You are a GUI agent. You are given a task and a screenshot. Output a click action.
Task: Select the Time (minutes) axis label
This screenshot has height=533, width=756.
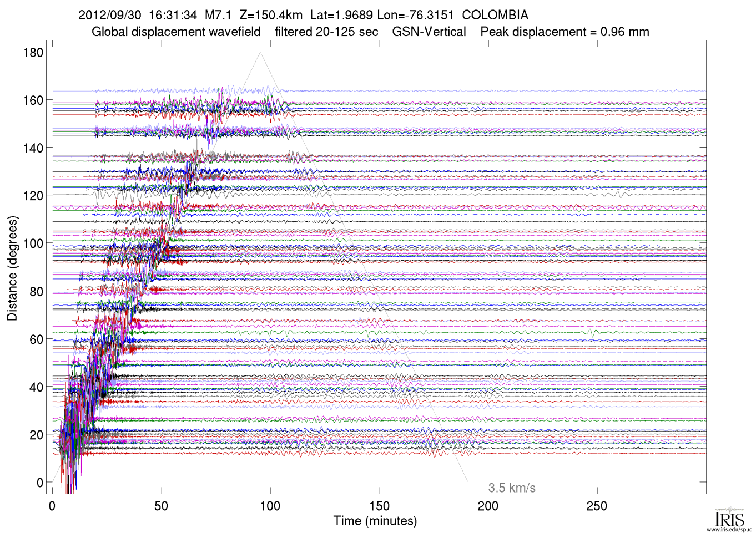coord(375,521)
